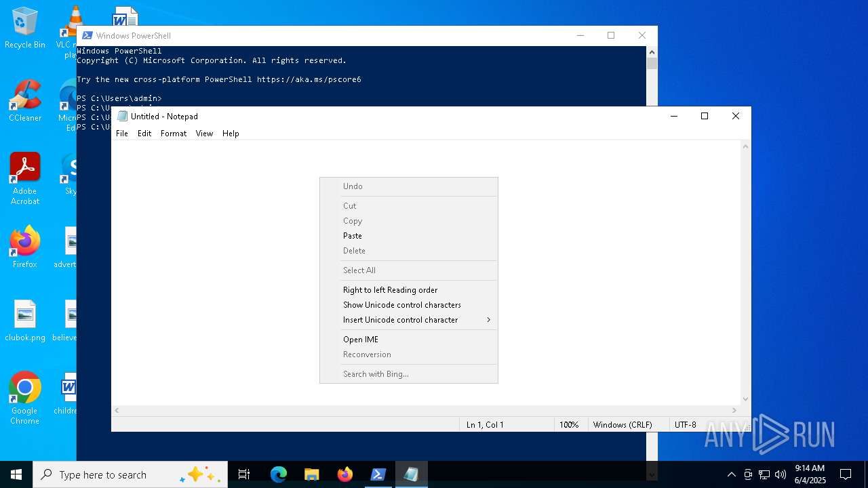The image size is (868, 488).
Task: Open Notepad View menu
Action: click(x=204, y=134)
